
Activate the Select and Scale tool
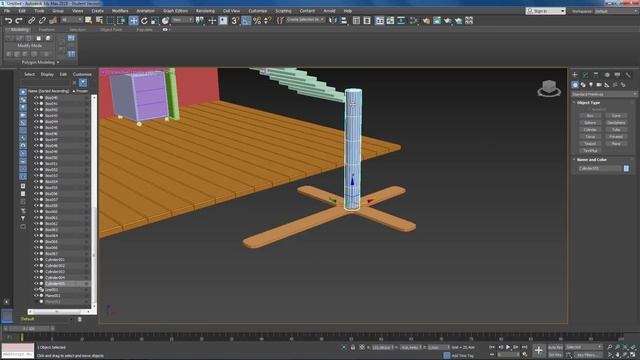tap(155, 20)
